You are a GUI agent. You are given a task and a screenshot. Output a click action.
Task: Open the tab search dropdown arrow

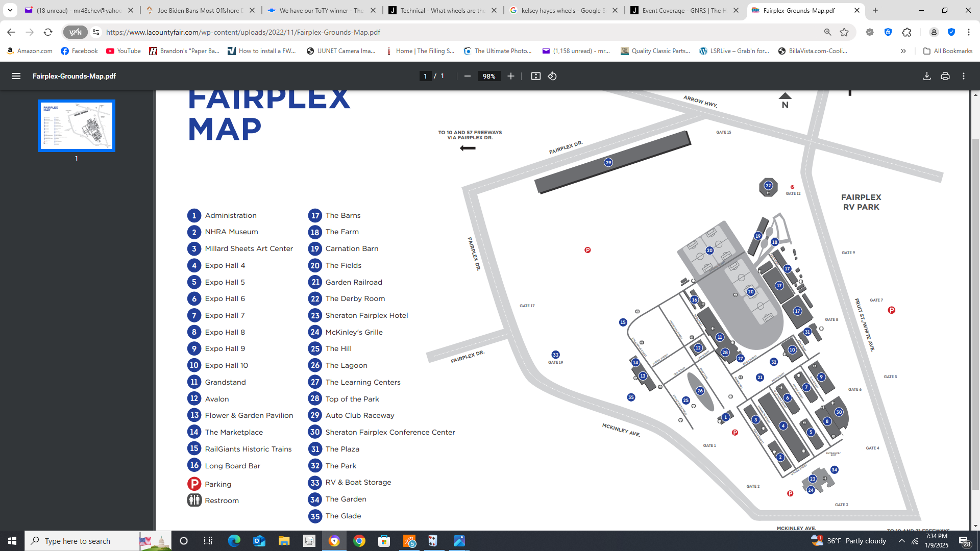click(10, 10)
